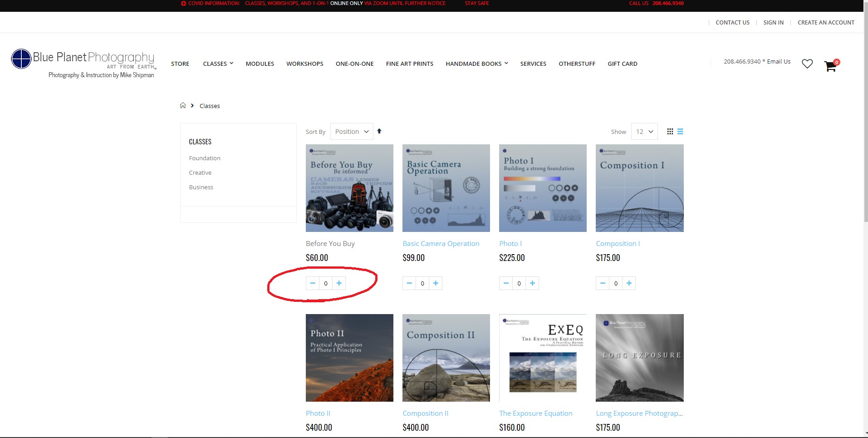Click the Sign In link
The width and height of the screenshot is (868, 438).
click(773, 22)
